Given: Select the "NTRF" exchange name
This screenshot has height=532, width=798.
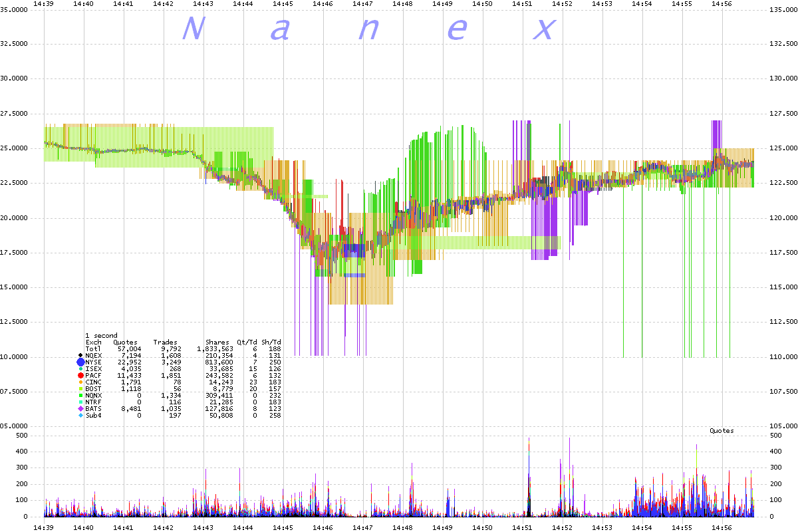Looking at the screenshot, I should pos(93,402).
